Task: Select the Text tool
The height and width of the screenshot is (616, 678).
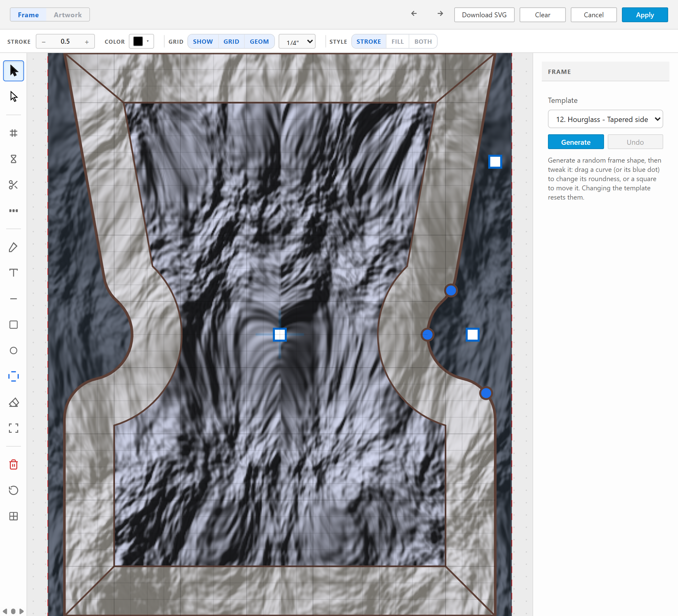Action: pyautogui.click(x=14, y=273)
